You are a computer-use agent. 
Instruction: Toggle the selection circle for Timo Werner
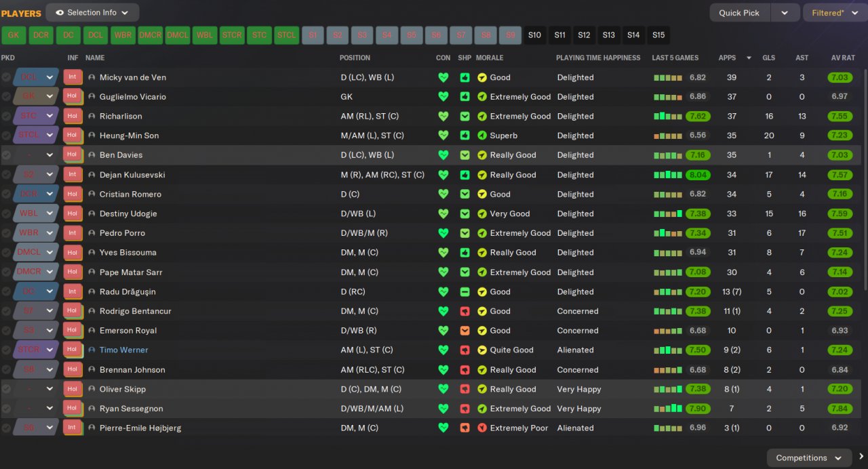click(x=6, y=350)
